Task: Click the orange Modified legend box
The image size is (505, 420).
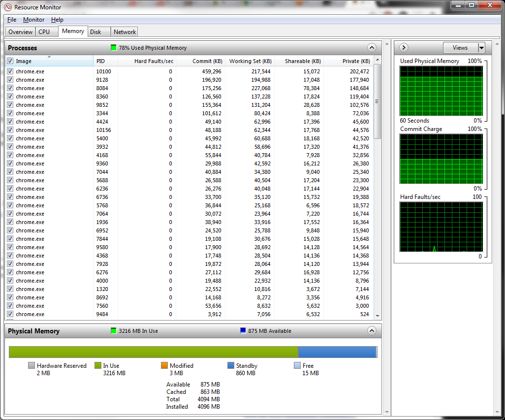Action: tap(164, 366)
